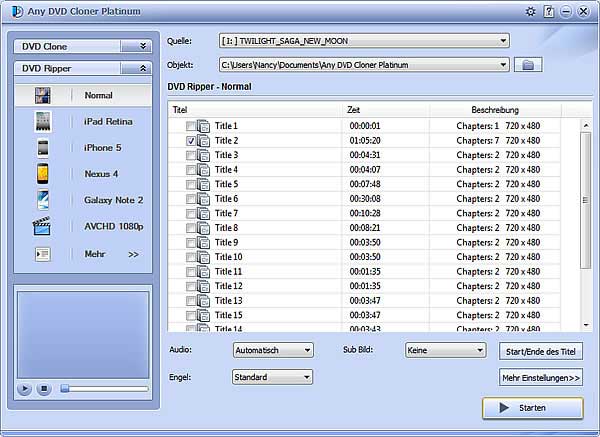This screenshot has width=600, height=437.
Task: Check the Title 5 checkbox
Action: point(191,184)
